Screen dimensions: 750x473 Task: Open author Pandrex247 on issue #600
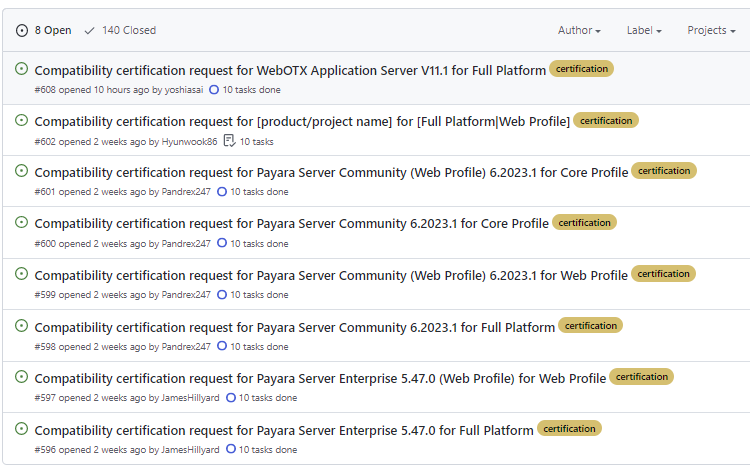point(186,243)
